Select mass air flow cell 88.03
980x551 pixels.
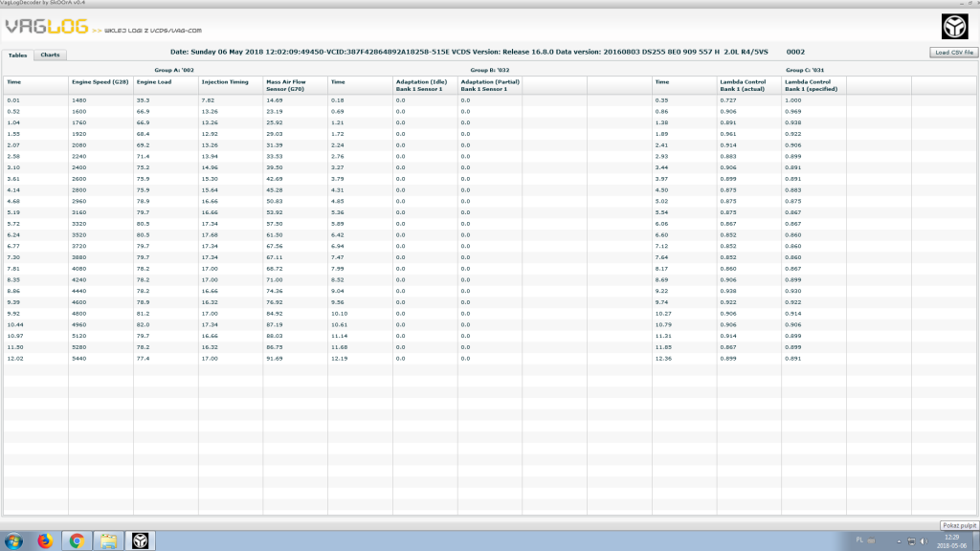(275, 336)
